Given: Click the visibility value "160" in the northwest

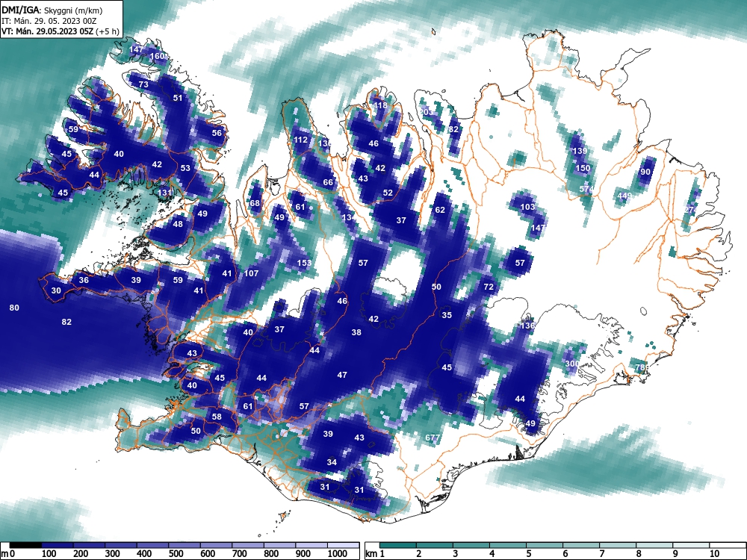Looking at the screenshot, I should (157, 56).
